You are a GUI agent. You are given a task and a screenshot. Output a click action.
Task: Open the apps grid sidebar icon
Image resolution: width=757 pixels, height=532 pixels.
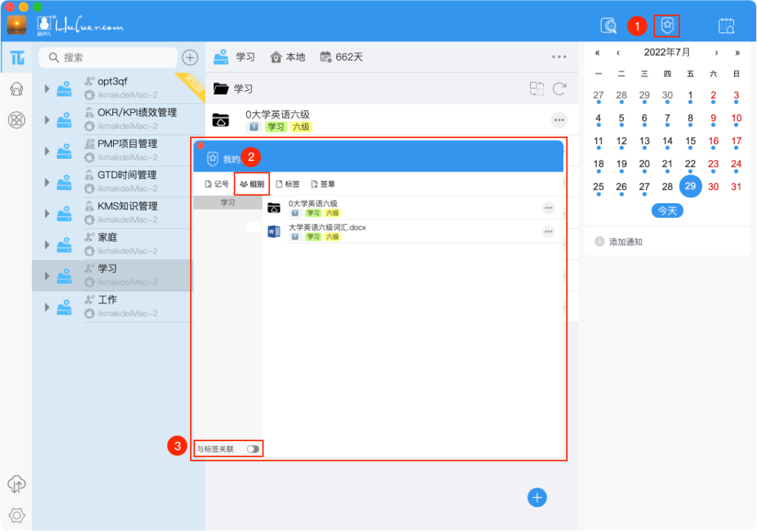point(17,120)
